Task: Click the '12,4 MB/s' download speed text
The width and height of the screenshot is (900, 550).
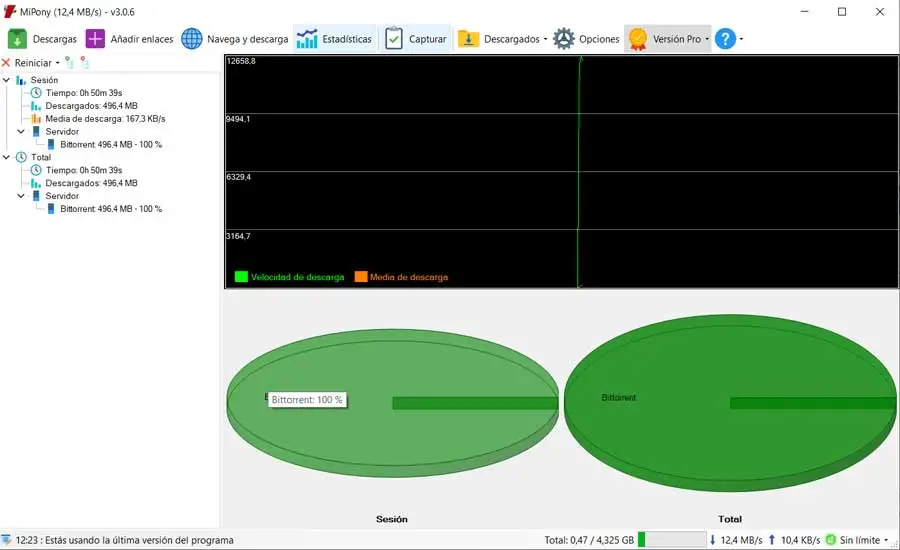Action: click(x=741, y=540)
